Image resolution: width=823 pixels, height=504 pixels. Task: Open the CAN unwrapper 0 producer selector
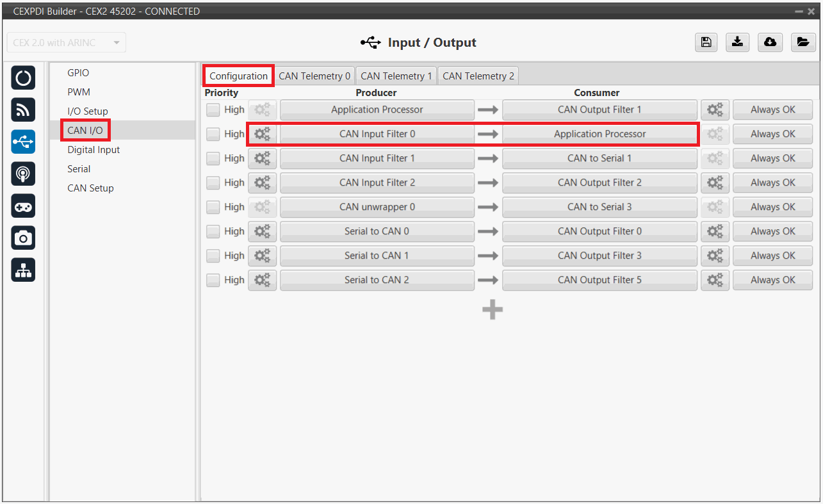(377, 207)
